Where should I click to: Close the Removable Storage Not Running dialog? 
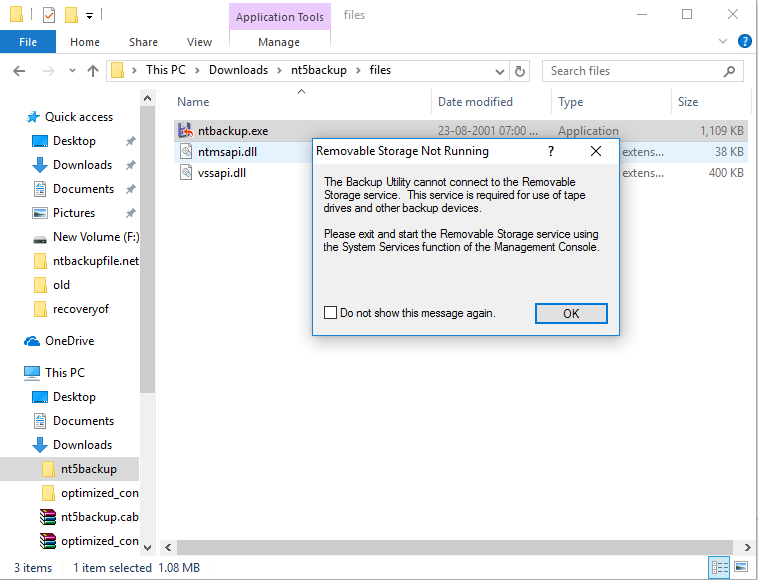(596, 151)
